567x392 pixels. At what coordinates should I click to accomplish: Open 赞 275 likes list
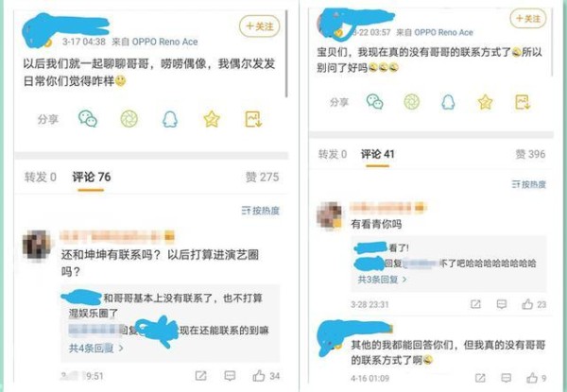pyautogui.click(x=262, y=177)
